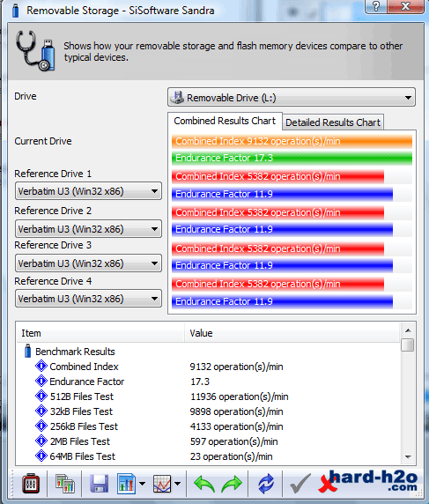Viewport: 429px width, 504px height.
Task: Click the value 4133 operation(s)/min
Action: [236, 426]
